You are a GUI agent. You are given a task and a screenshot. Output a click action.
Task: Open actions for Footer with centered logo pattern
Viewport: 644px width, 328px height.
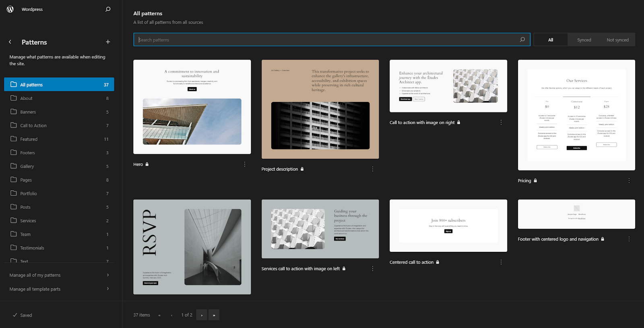click(629, 239)
